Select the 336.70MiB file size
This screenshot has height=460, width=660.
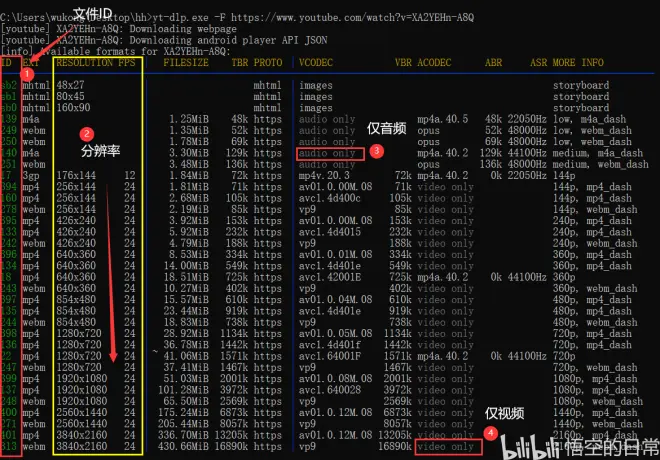pos(183,436)
